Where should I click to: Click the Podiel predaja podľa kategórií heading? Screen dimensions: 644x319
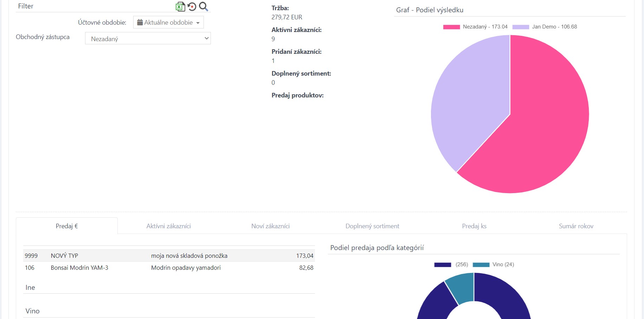(377, 248)
